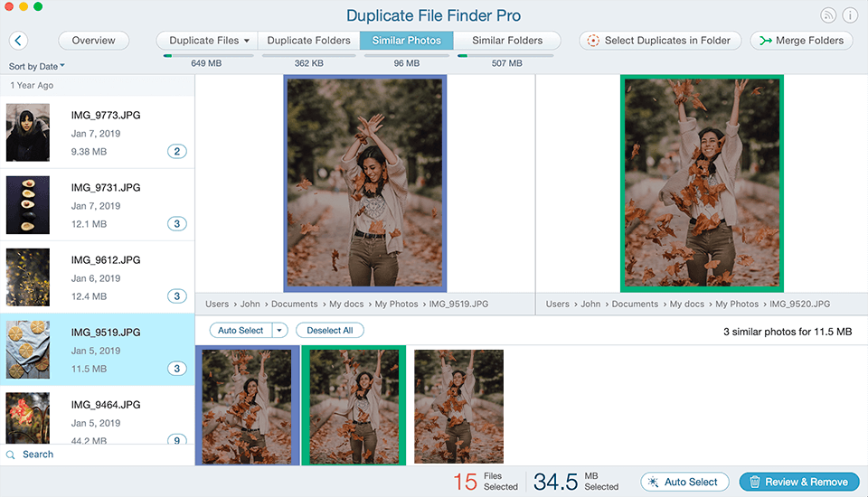Click Auto Select above the photo strip
Screen dimensions: 868x497
pyautogui.click(x=241, y=331)
